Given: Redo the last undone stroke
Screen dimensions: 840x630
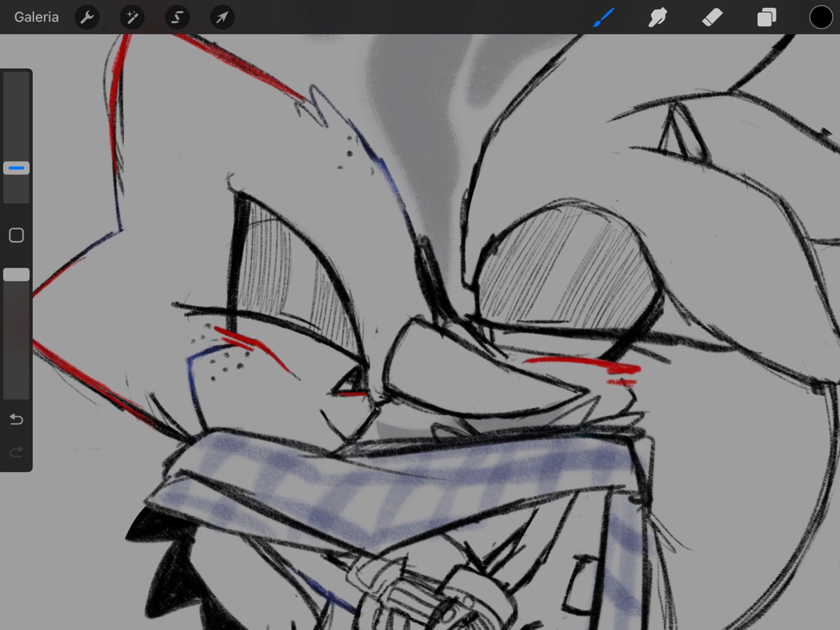Looking at the screenshot, I should [16, 451].
